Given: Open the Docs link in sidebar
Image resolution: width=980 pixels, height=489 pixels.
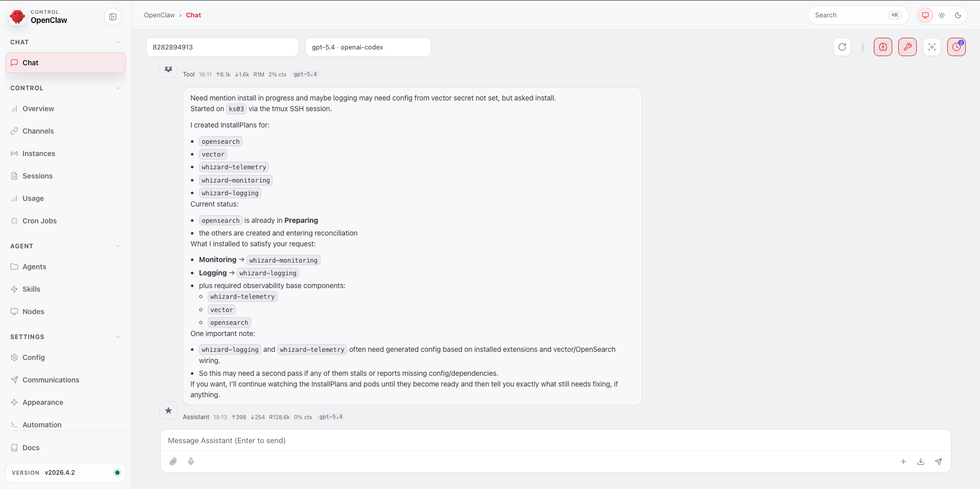Looking at the screenshot, I should click(x=31, y=448).
